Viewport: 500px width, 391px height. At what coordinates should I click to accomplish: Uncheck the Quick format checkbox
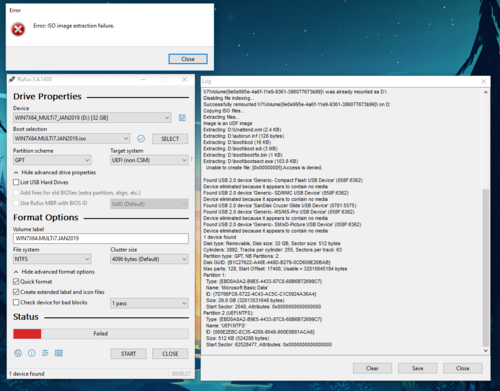click(16, 282)
